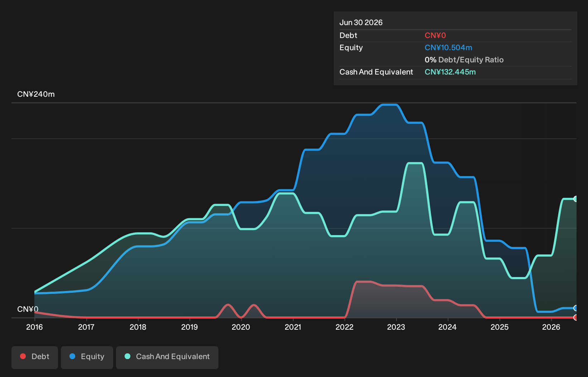Click the 2017 x-axis label

click(x=86, y=327)
